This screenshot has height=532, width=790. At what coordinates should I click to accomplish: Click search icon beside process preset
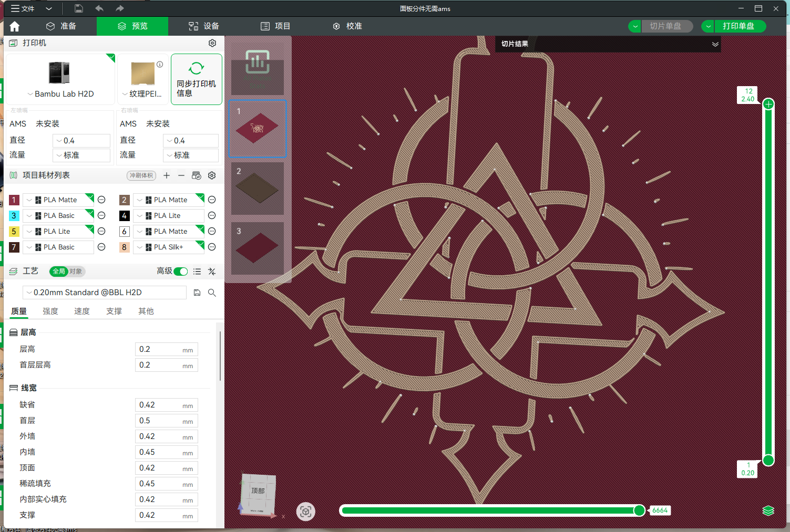[x=212, y=293]
